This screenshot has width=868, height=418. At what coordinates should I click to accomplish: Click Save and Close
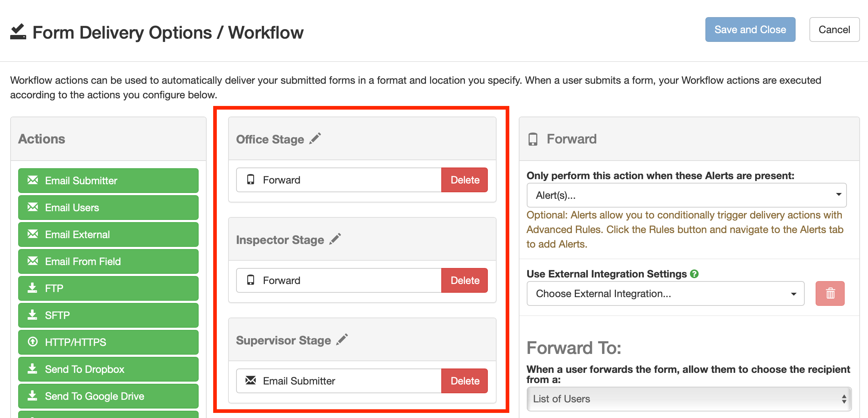(x=750, y=29)
